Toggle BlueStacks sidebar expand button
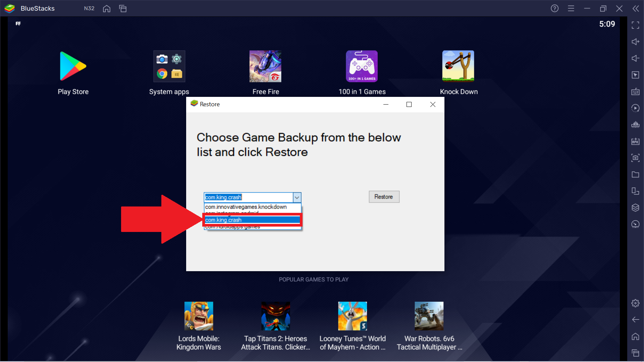Image resolution: width=644 pixels, height=362 pixels. point(636,9)
